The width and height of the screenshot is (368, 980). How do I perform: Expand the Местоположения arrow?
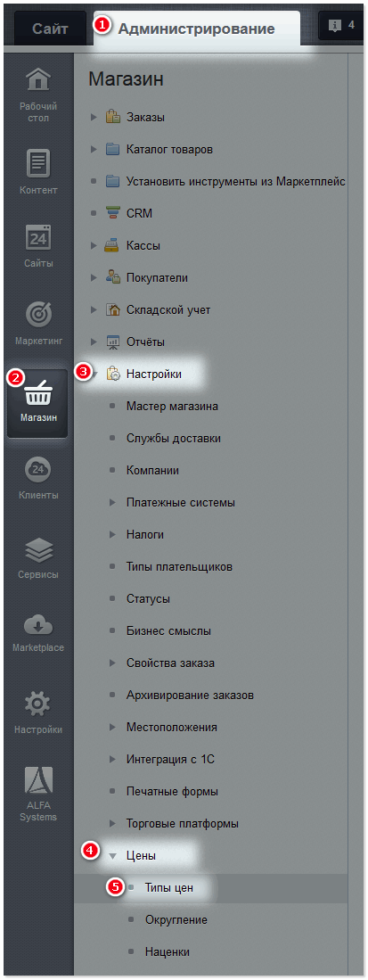(x=112, y=728)
